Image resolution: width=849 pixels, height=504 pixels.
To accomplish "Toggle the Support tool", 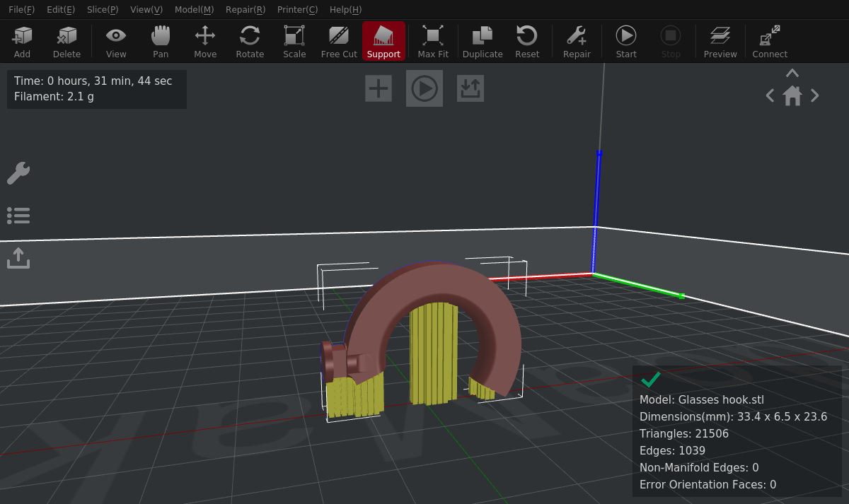I will tap(383, 41).
